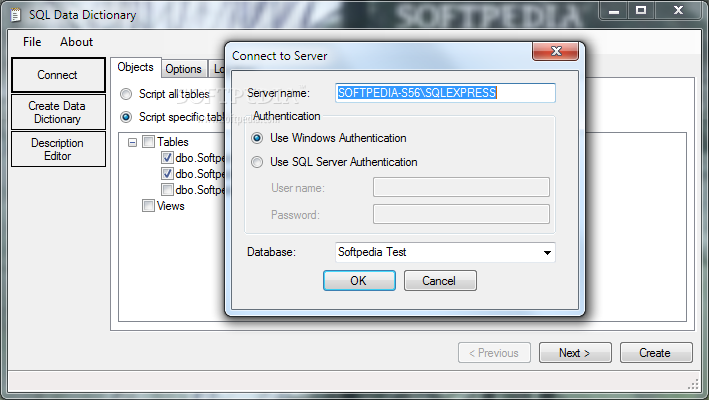Open Create Data Dictionary section
Image resolution: width=709 pixels, height=400 pixels.
point(58,112)
